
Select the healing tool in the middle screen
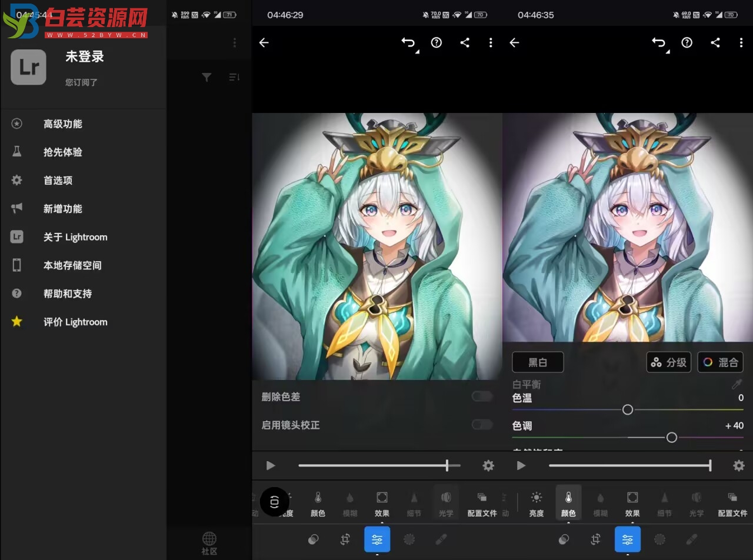(x=441, y=539)
